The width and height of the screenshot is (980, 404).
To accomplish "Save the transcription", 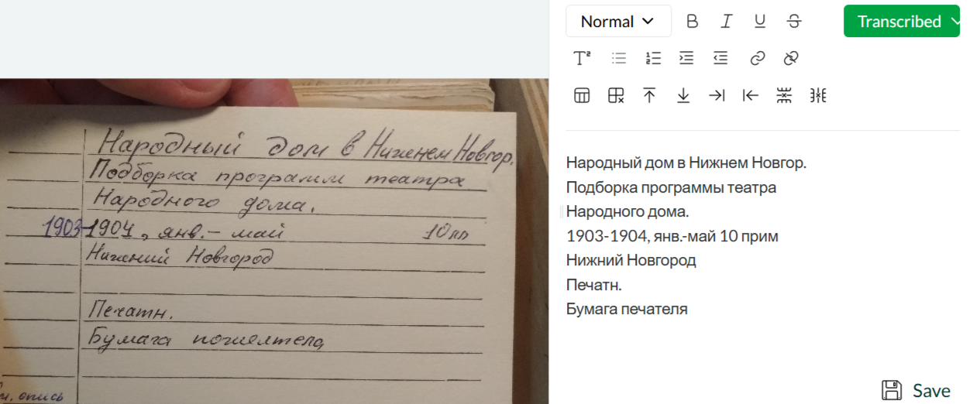I will [x=916, y=391].
